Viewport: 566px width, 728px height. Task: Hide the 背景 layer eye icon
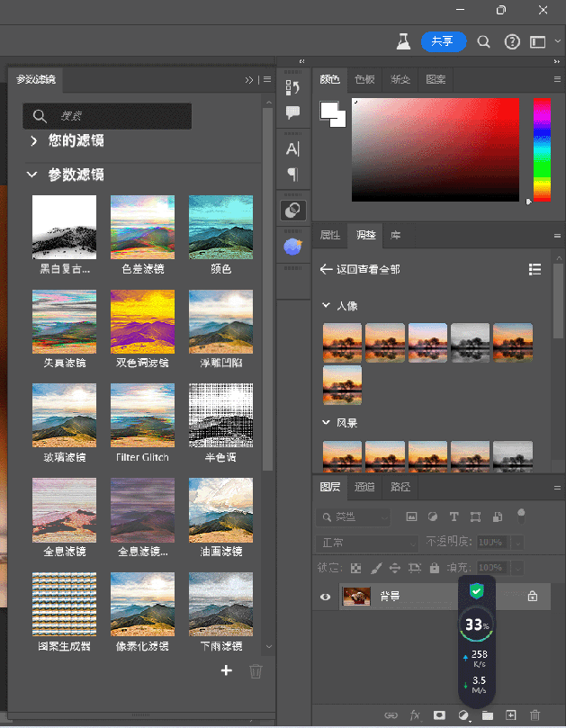click(325, 597)
